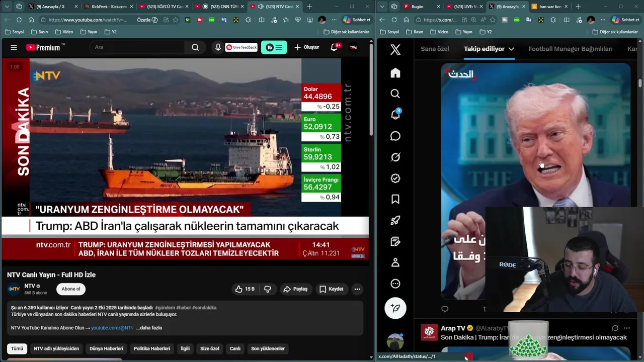644x362 pixels.
Task: Open X search explore icon
Action: coord(395,94)
